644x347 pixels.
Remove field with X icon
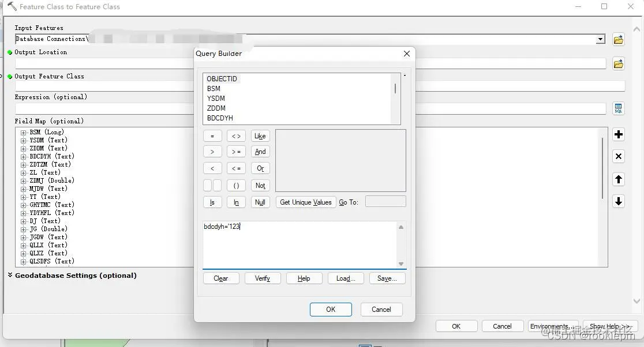(x=619, y=156)
